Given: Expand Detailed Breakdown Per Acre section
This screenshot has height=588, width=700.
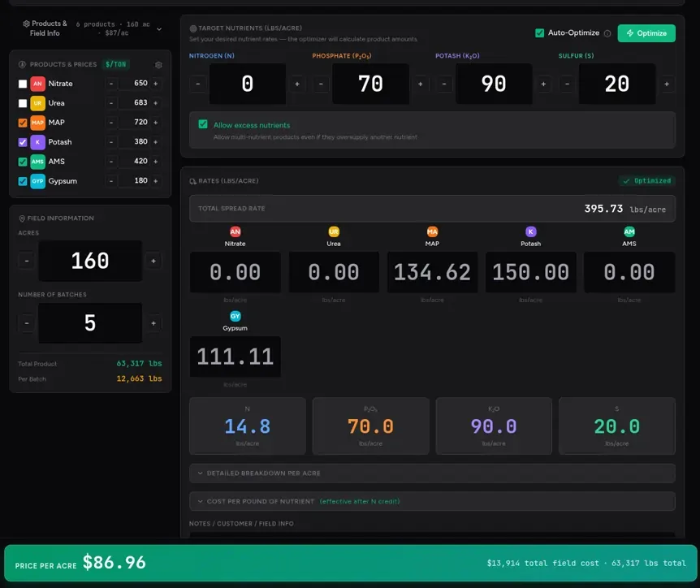Looking at the screenshot, I should point(432,473).
